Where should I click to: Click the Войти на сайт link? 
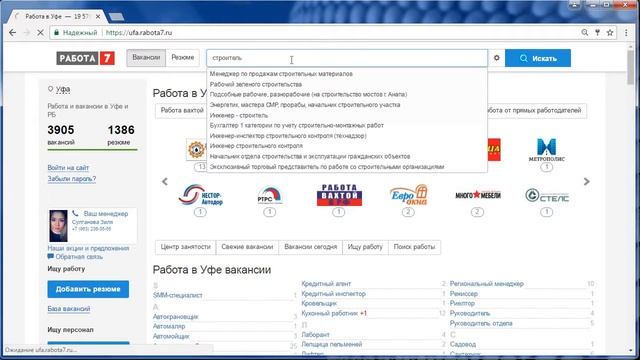click(x=68, y=168)
